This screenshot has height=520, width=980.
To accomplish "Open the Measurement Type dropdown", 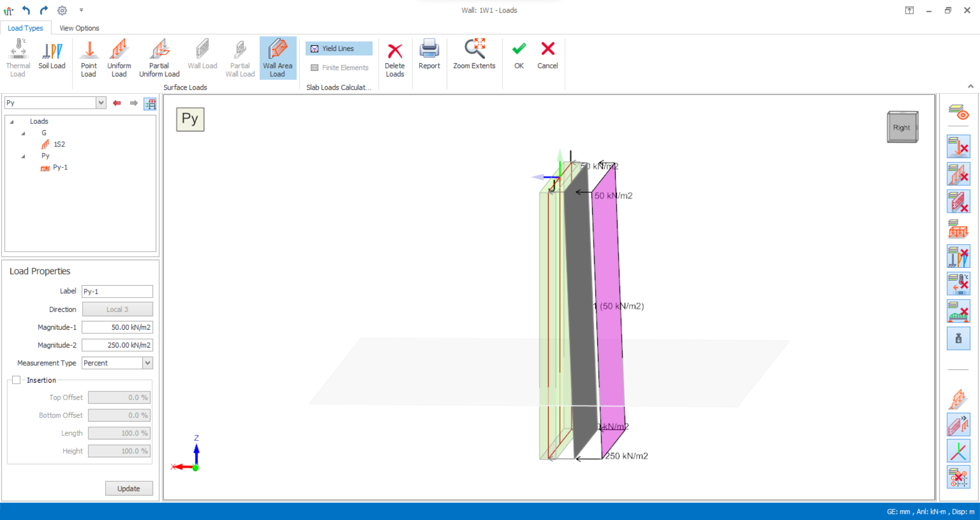I will click(148, 363).
